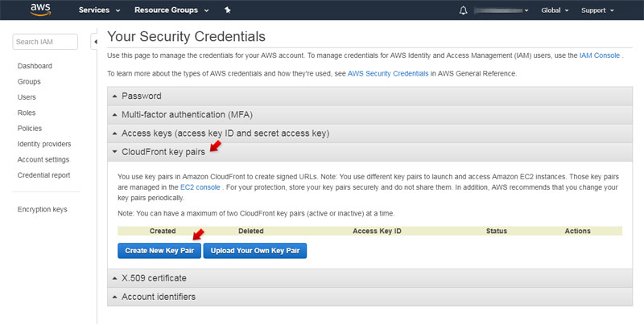Open the blurred account name dropdown
Viewport: 644px width, 324px height.
(501, 10)
